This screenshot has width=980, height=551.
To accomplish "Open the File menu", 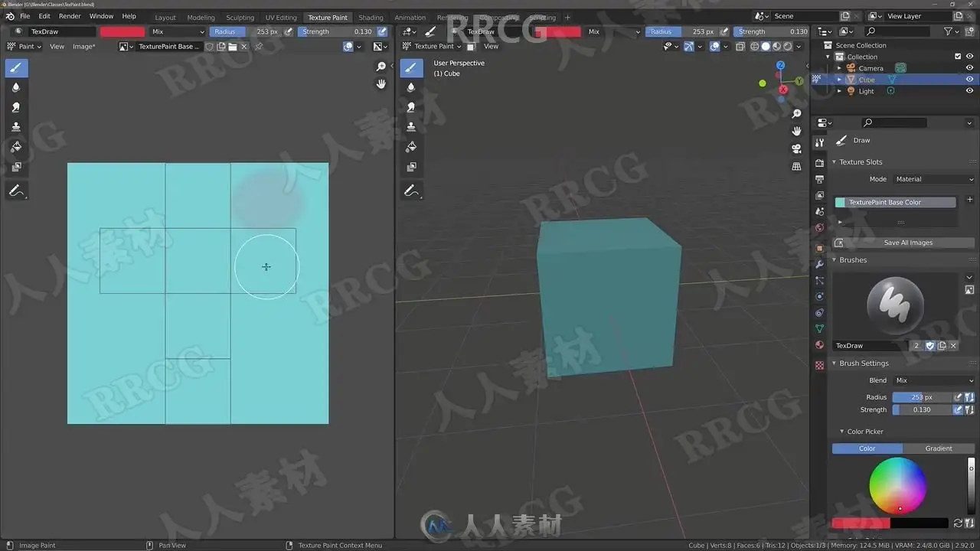I will click(25, 16).
